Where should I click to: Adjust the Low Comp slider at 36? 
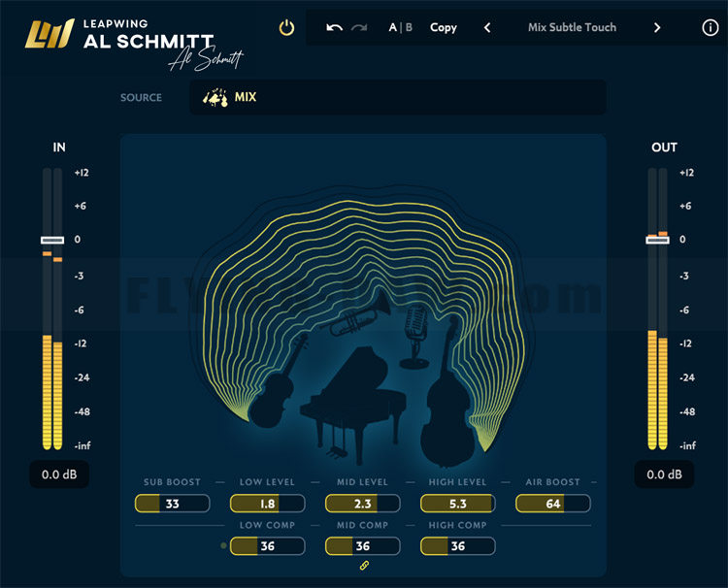click(268, 546)
